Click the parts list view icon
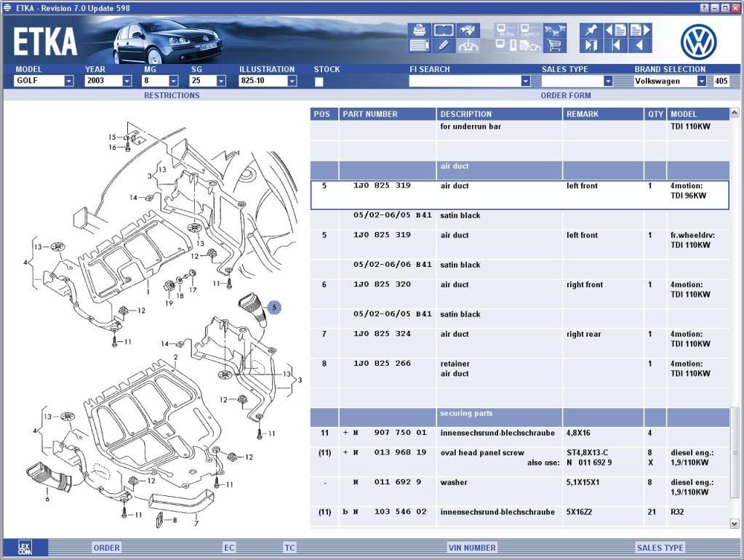This screenshot has height=560, width=744. tap(420, 46)
